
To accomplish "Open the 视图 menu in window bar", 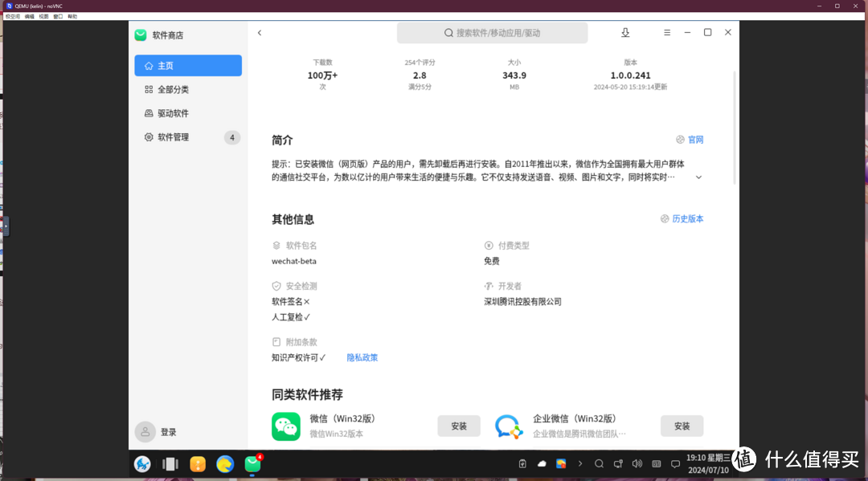I will (x=43, y=15).
